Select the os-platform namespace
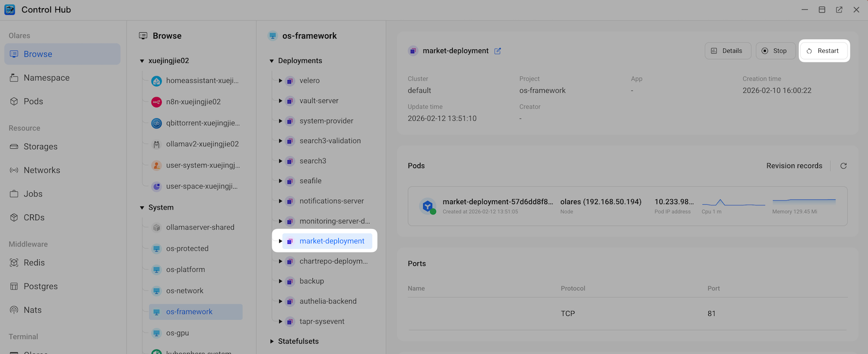Image resolution: width=868 pixels, height=354 pixels. [x=185, y=270]
